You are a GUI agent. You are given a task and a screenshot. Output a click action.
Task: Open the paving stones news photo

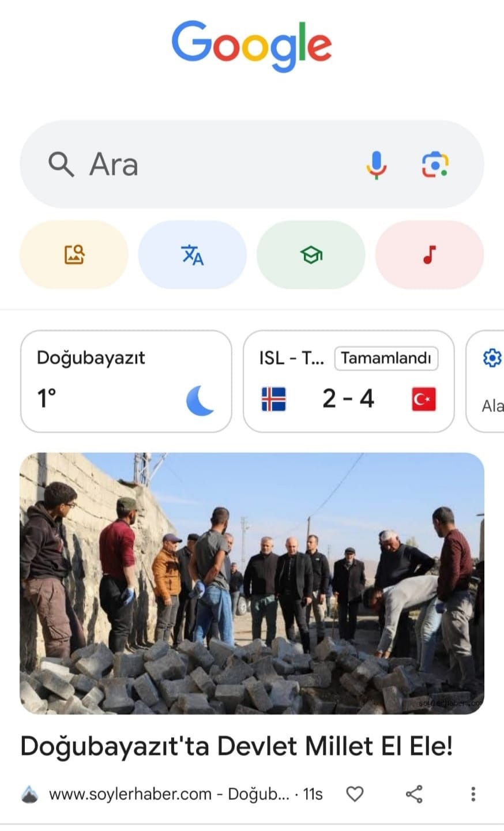(252, 584)
